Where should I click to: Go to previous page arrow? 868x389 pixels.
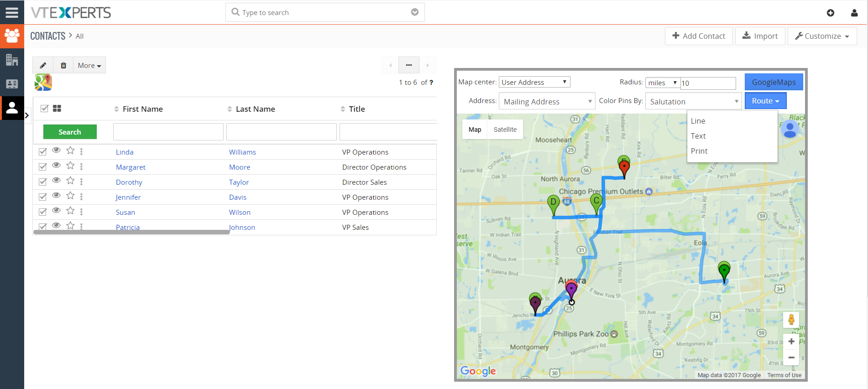390,65
